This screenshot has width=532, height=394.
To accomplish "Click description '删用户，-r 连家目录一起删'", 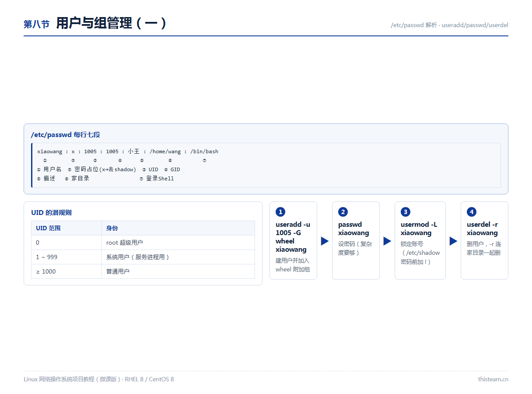I will pos(484,248).
